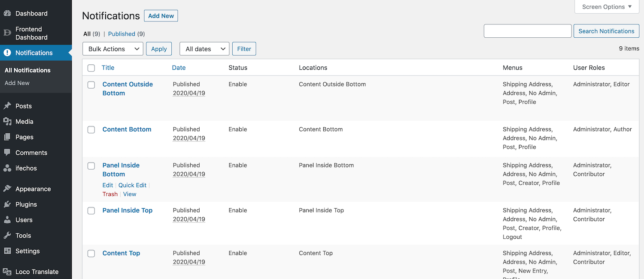644x279 pixels.
Task: Check the Panel Inside Bottom row checkbox
Action: coord(91,166)
